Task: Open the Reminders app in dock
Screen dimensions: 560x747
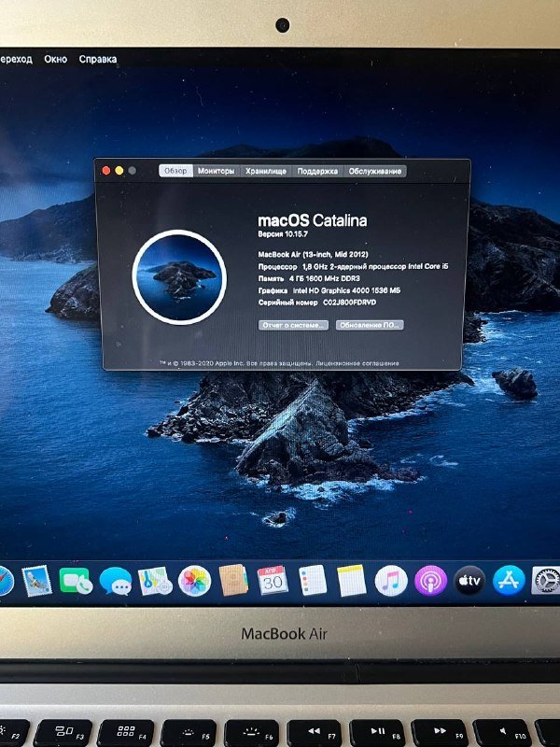Action: coord(313,580)
